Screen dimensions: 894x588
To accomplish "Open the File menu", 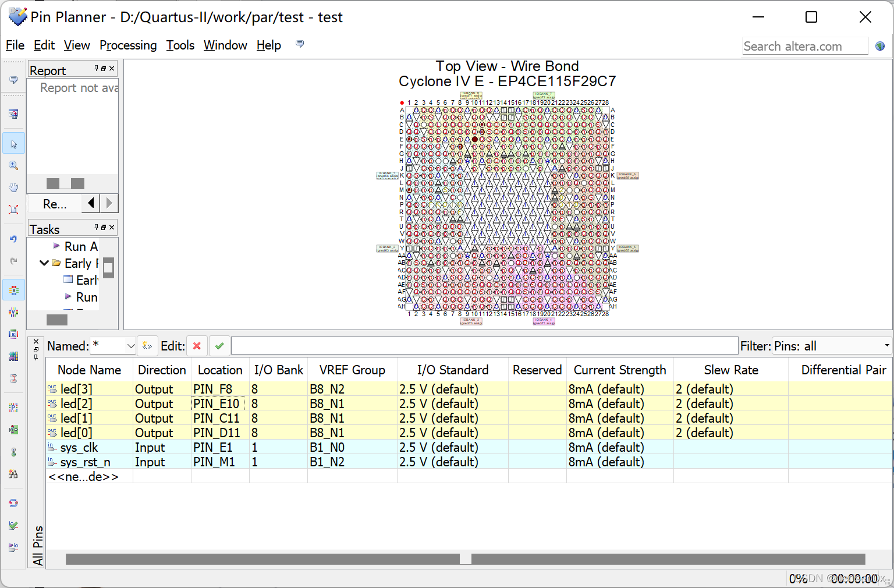I will coord(15,45).
